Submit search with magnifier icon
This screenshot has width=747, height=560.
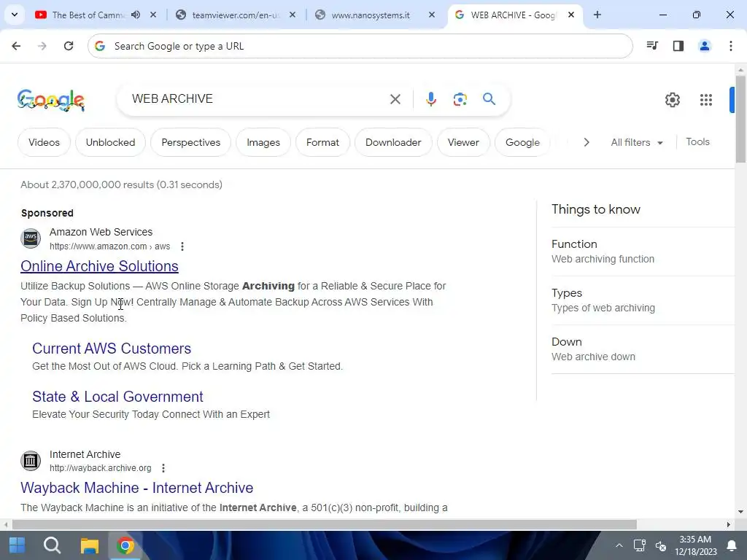(x=489, y=99)
